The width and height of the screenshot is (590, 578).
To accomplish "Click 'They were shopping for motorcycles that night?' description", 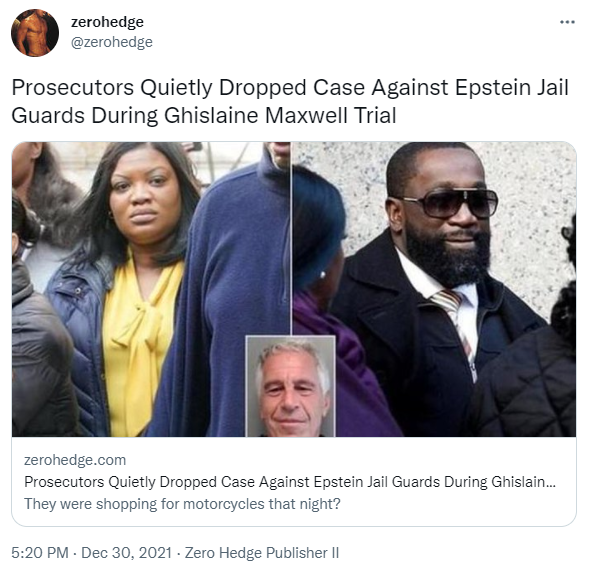I will 182,504.
